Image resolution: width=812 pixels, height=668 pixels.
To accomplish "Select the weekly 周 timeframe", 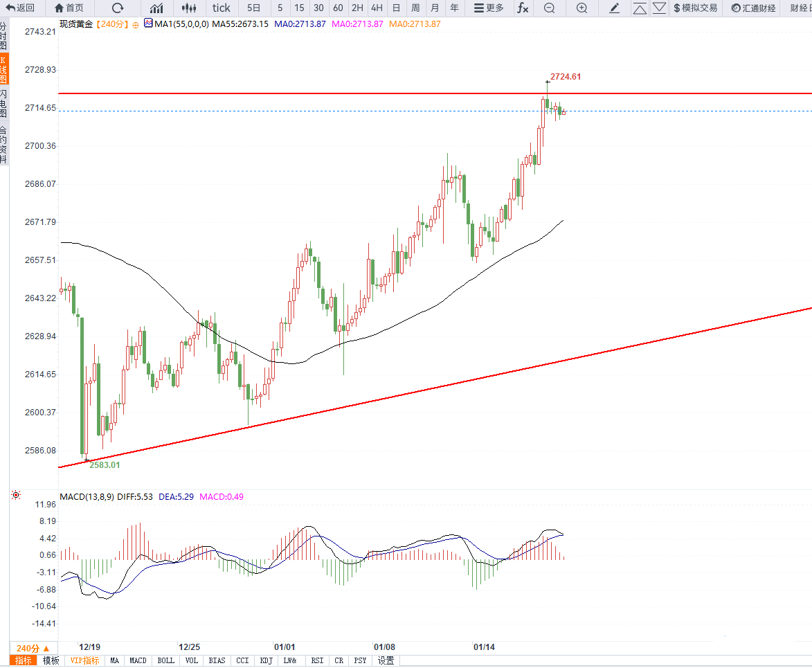I will [415, 8].
